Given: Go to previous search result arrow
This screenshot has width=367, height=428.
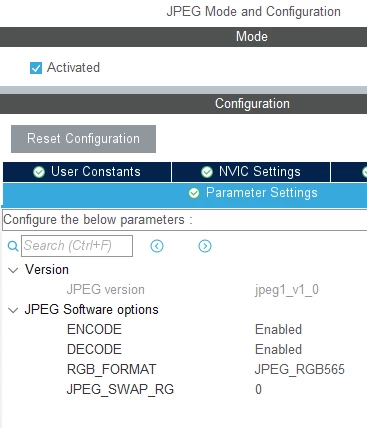Looking at the screenshot, I should 157,246.
